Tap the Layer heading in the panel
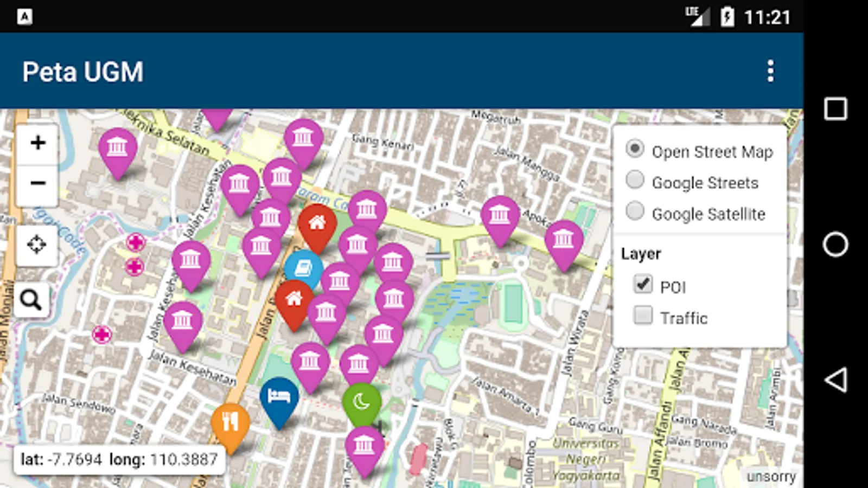The image size is (868, 488). (641, 254)
